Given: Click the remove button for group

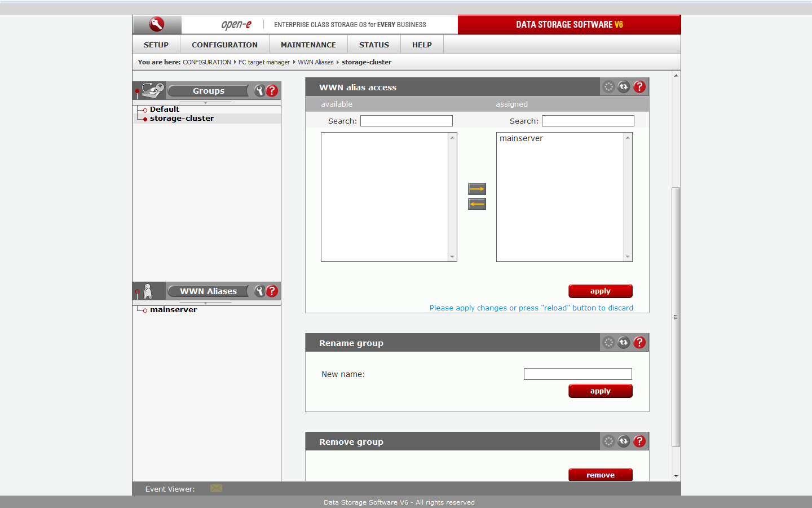Looking at the screenshot, I should 600,475.
